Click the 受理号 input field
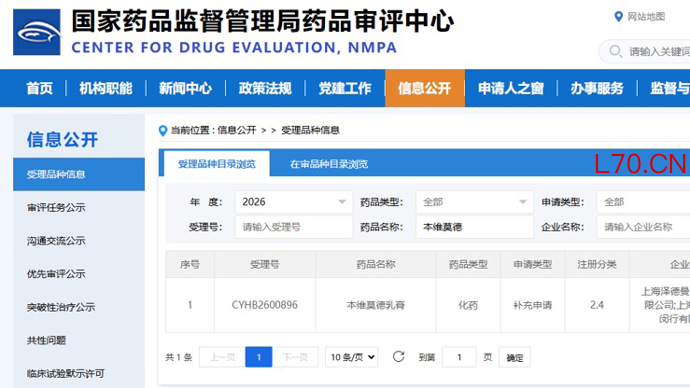690x388 pixels. point(294,227)
